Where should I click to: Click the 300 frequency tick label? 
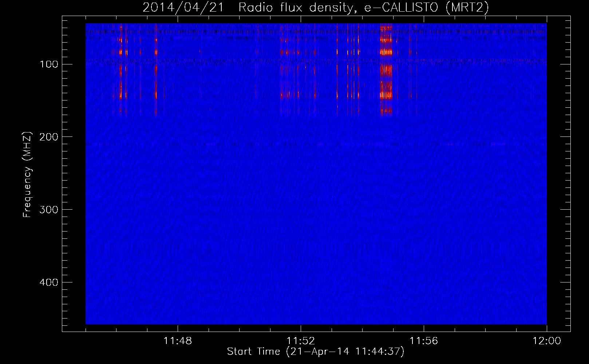pyautogui.click(x=49, y=210)
